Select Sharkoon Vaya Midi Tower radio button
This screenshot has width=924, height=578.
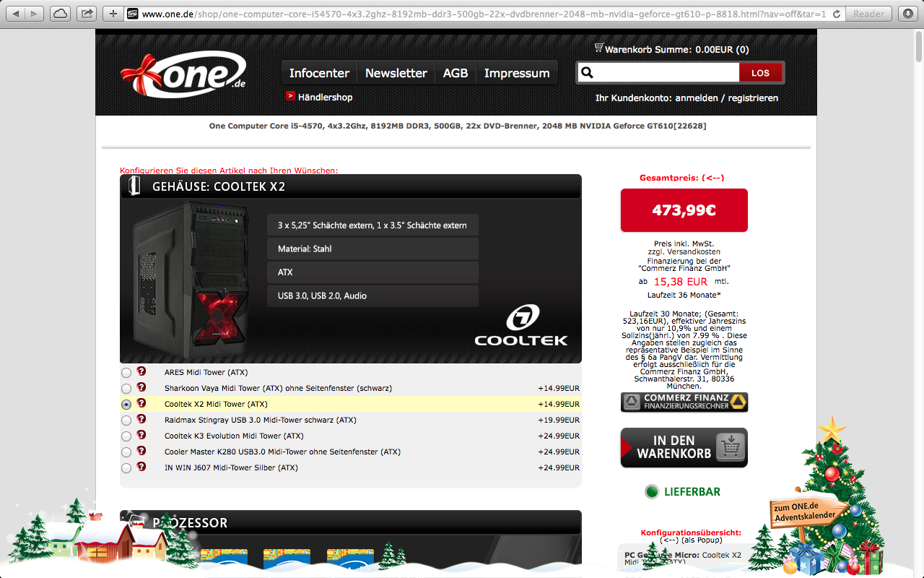coord(126,389)
